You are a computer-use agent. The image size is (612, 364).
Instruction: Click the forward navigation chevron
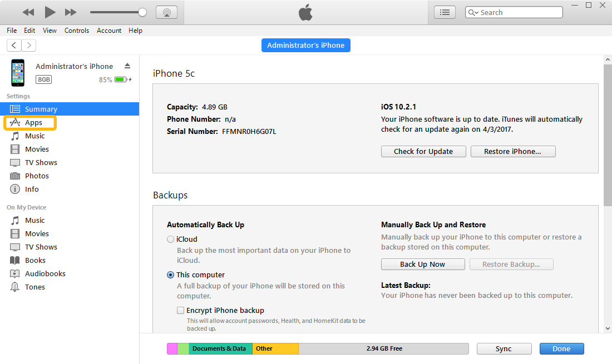[x=28, y=46]
